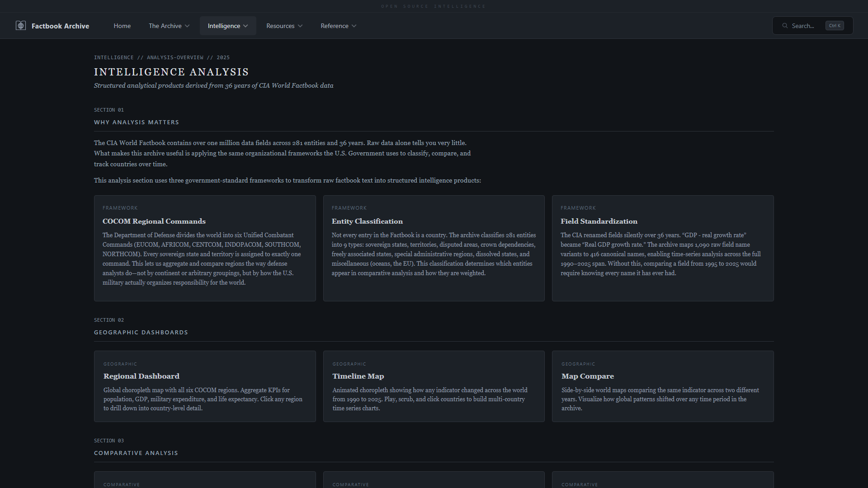Go to the Home nav item

coord(122,26)
